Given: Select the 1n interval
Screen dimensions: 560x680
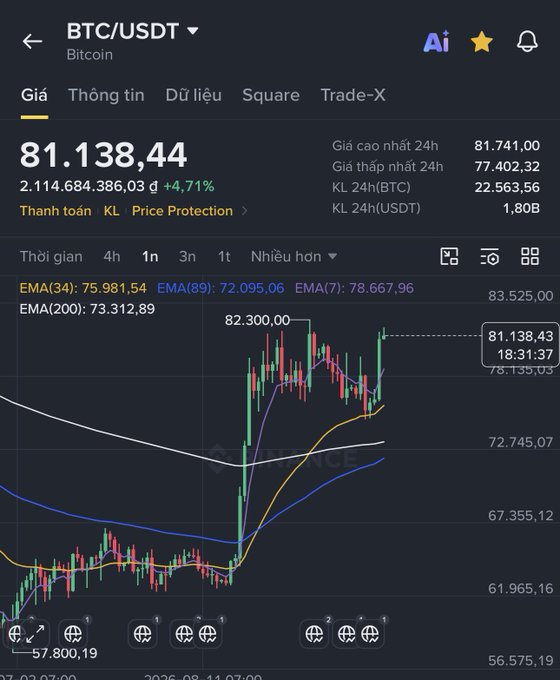Looking at the screenshot, I should (150, 256).
